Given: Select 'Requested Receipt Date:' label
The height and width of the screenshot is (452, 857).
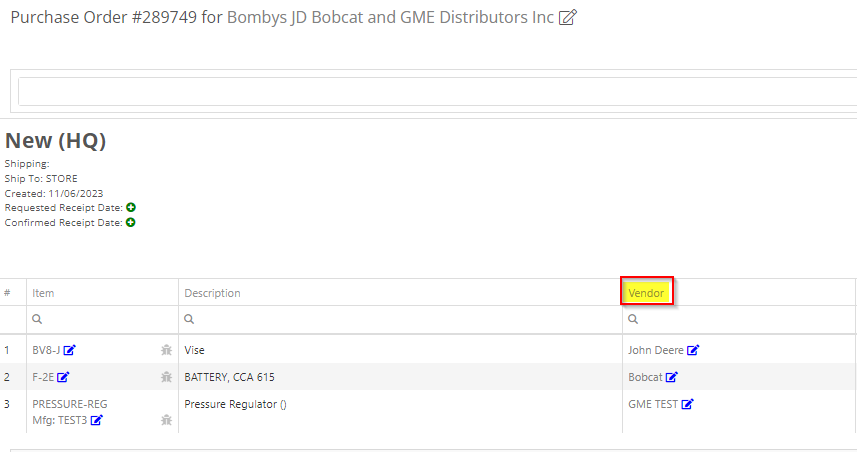Looking at the screenshot, I should tap(63, 208).
